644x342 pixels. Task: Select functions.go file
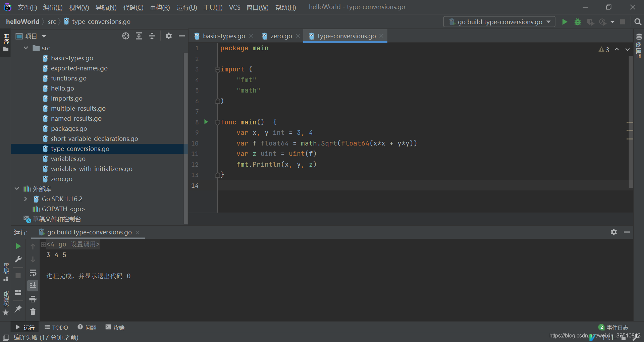(x=68, y=78)
